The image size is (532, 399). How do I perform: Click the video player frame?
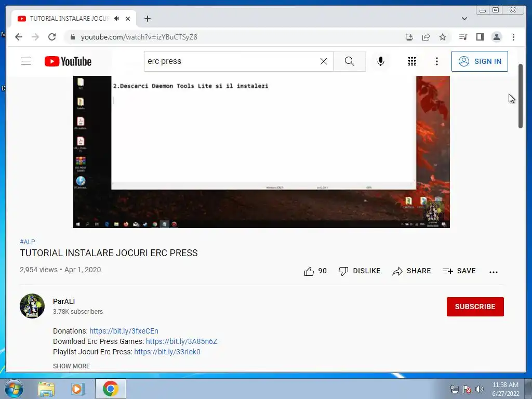(262, 152)
